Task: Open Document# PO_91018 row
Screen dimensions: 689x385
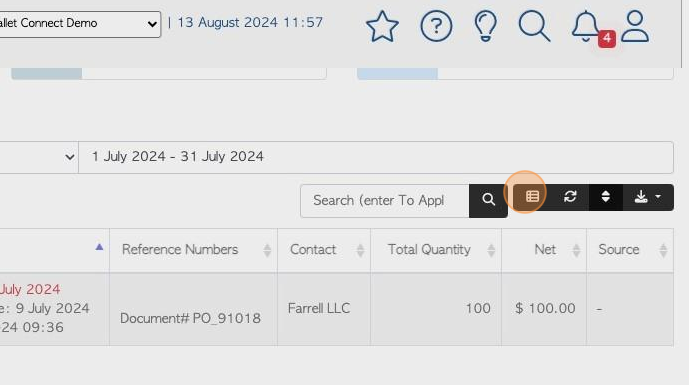Action: pyautogui.click(x=190, y=318)
